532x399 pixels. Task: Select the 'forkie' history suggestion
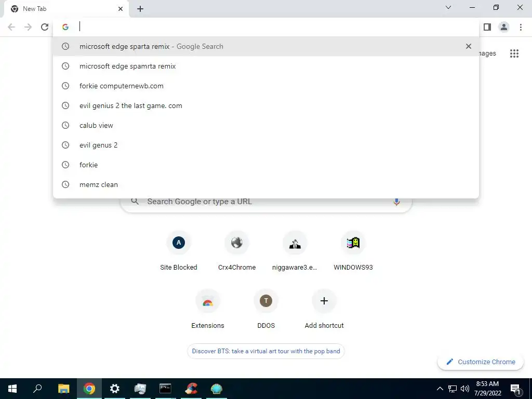coord(266,165)
